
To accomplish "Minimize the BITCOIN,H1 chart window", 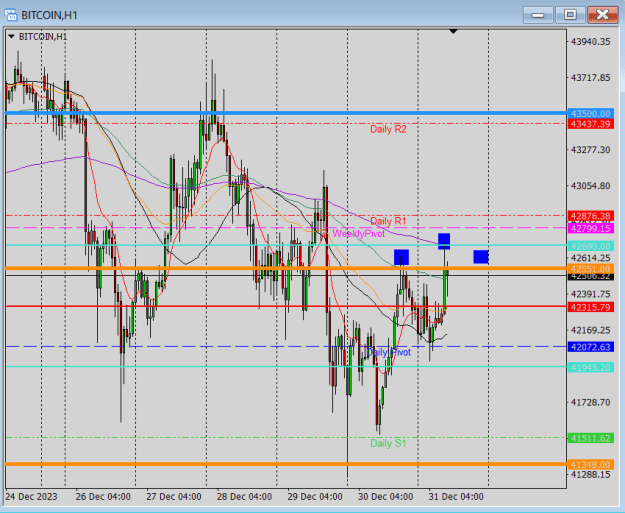I will (x=538, y=15).
